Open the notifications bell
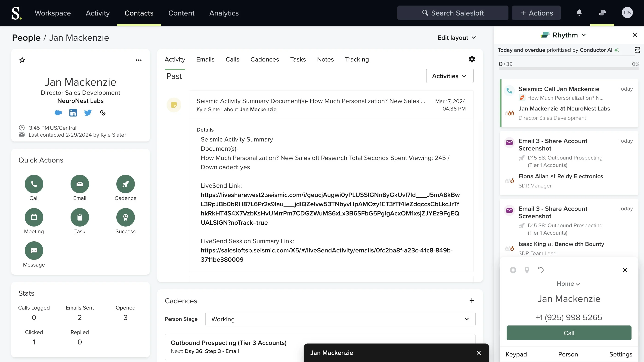Image resolution: width=644 pixels, height=362 pixels. 579,12
